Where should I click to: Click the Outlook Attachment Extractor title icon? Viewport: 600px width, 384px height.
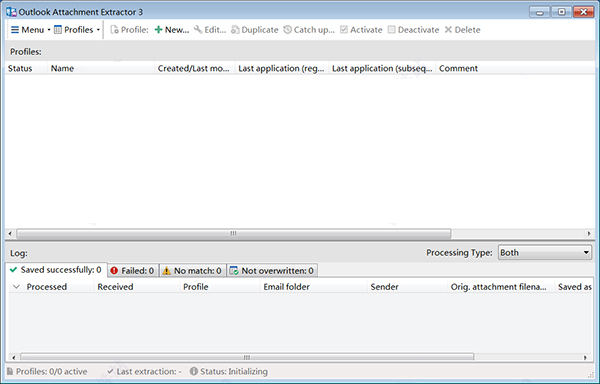pyautogui.click(x=11, y=12)
